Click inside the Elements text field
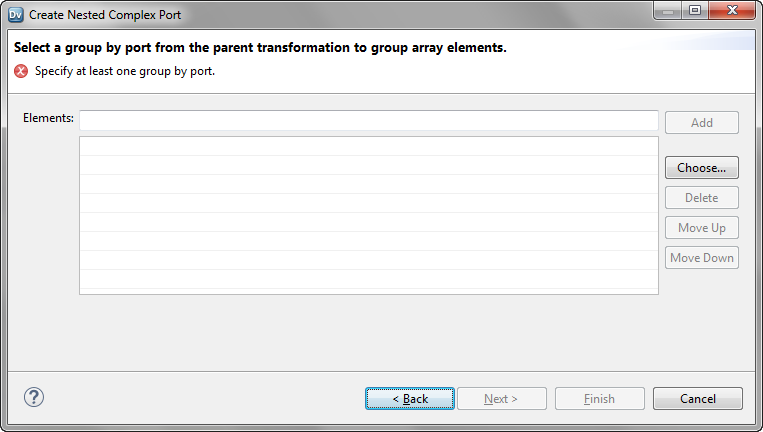This screenshot has width=763, height=432. (368, 121)
